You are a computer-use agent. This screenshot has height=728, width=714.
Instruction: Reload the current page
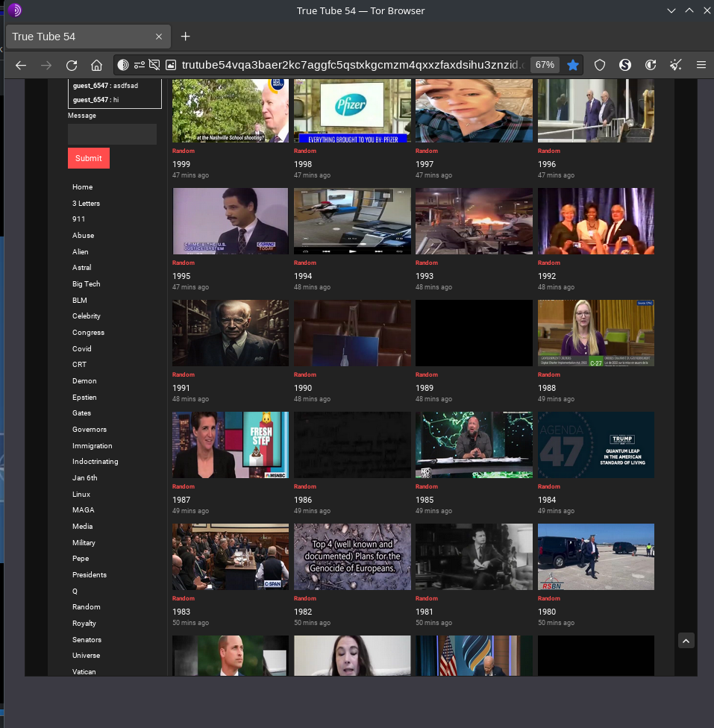tap(72, 65)
